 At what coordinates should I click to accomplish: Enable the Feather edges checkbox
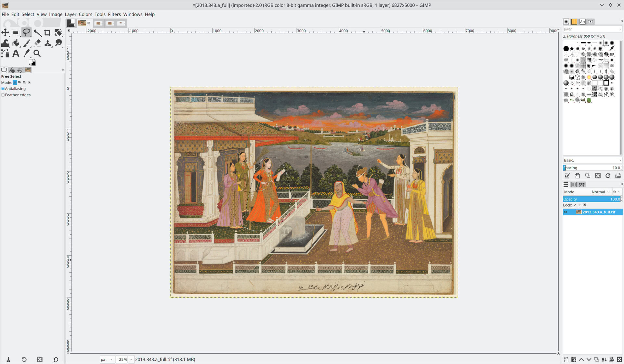pyautogui.click(x=3, y=95)
